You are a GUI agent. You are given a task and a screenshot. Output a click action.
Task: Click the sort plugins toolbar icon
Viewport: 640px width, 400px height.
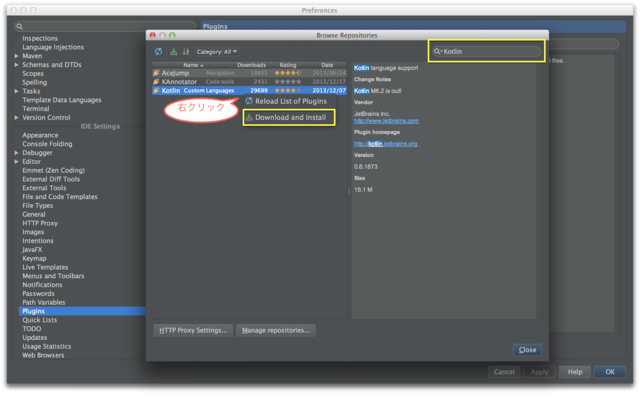click(186, 51)
